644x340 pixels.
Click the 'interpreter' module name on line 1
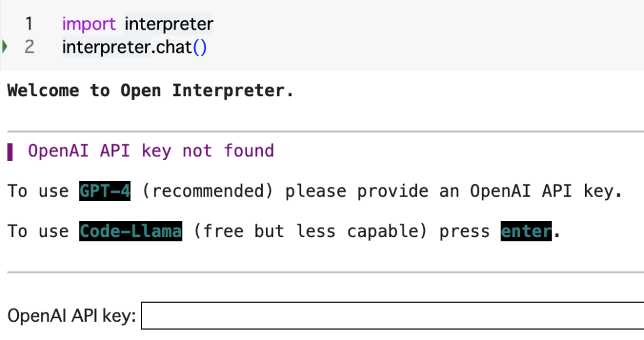(x=169, y=24)
